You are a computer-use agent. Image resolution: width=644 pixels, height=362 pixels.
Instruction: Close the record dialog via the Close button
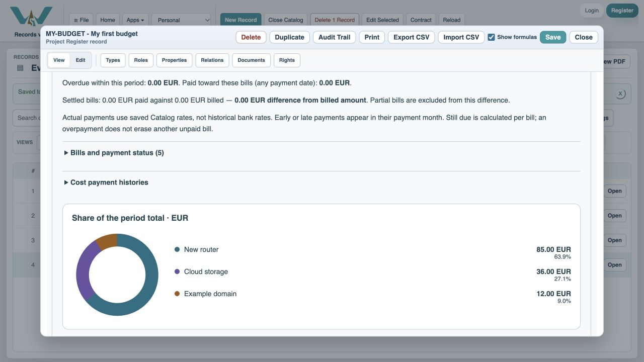pos(584,37)
